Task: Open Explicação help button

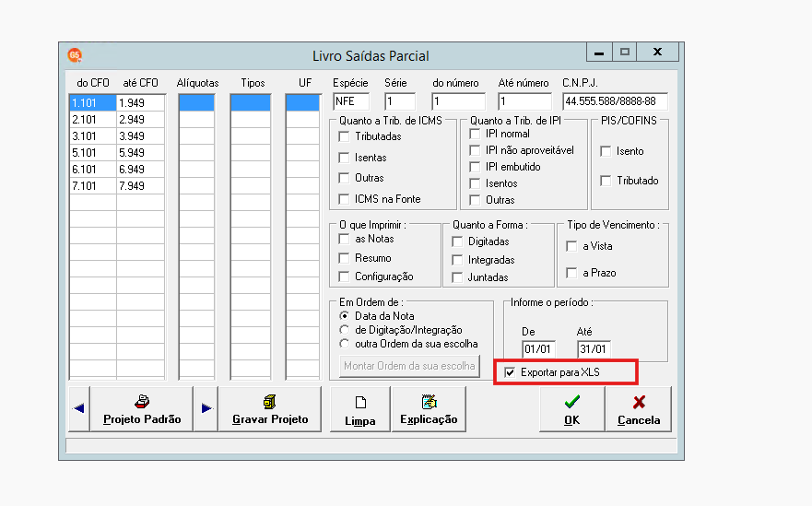Action: coord(429,408)
